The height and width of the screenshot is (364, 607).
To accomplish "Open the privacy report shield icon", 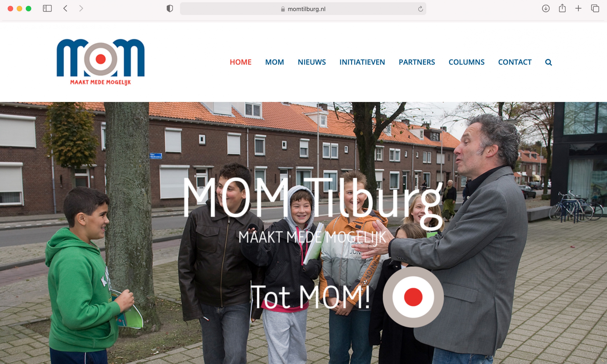I will click(x=169, y=9).
